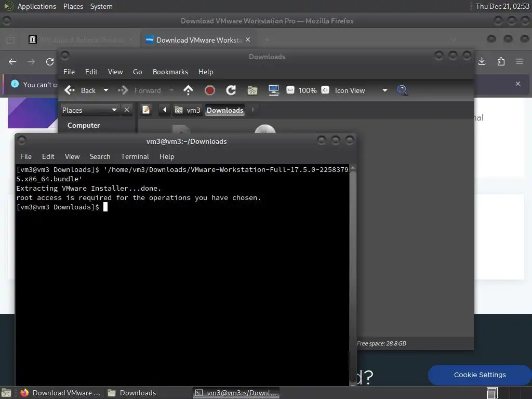Screen dimensions: 532x399
Task: Open Help menu in Downloads window
Action: (206, 72)
